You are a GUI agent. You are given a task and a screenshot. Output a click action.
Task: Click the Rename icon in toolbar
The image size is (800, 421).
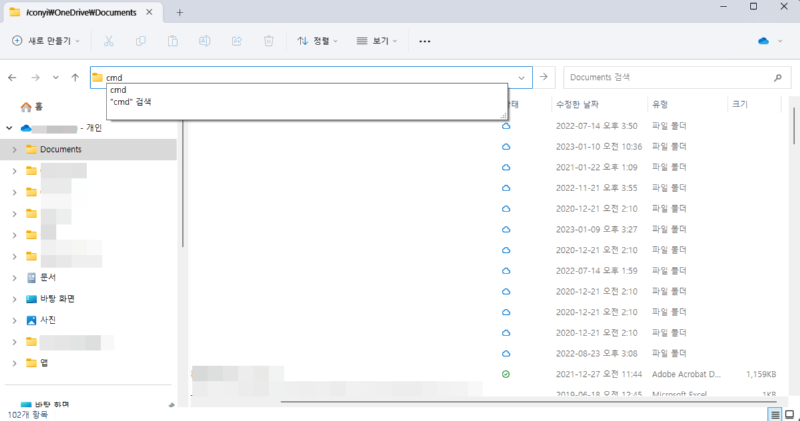point(205,41)
